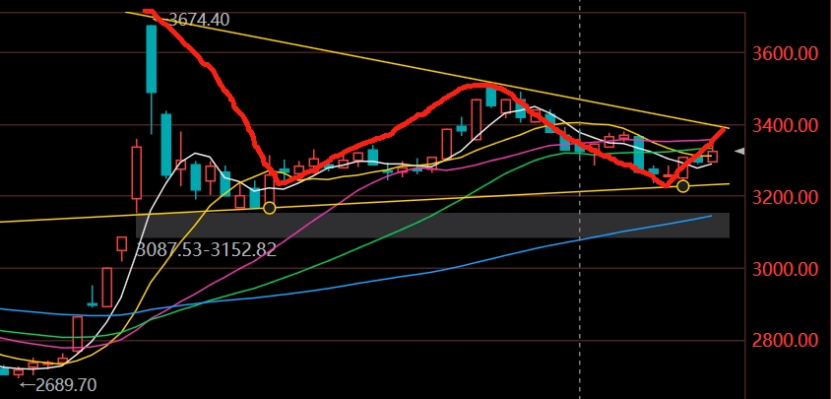Select the descending yellow upper trendline
The image size is (831, 399).
(427, 69)
